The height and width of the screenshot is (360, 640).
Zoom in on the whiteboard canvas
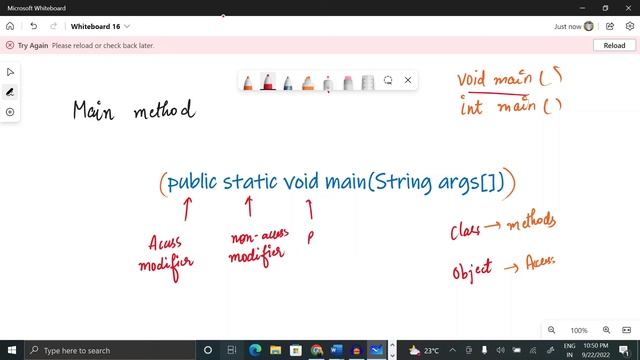click(607, 330)
